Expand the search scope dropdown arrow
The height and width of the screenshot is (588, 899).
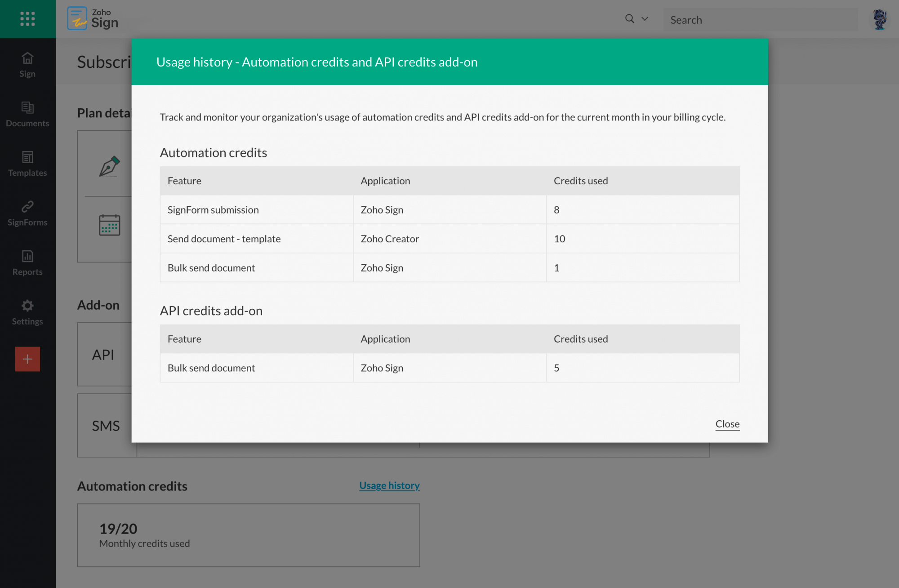(645, 19)
